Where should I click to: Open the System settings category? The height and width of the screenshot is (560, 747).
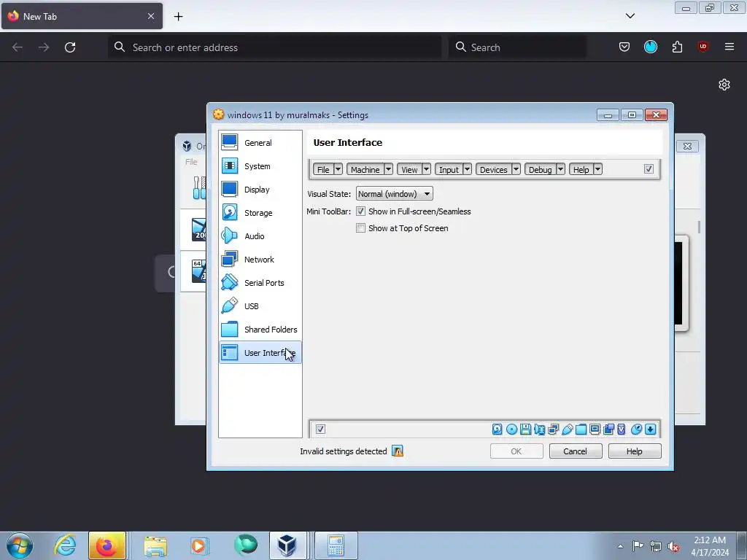click(260, 166)
